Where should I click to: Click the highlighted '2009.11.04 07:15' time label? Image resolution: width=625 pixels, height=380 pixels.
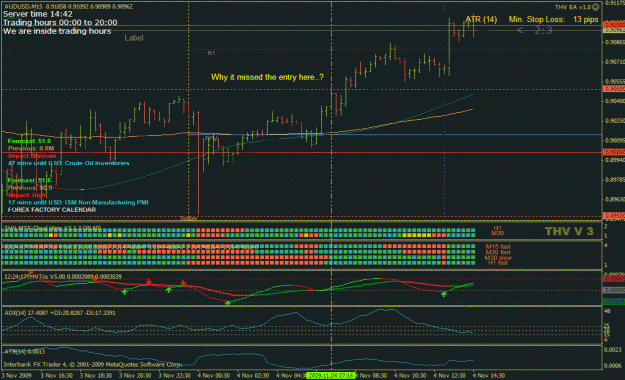coord(330,376)
